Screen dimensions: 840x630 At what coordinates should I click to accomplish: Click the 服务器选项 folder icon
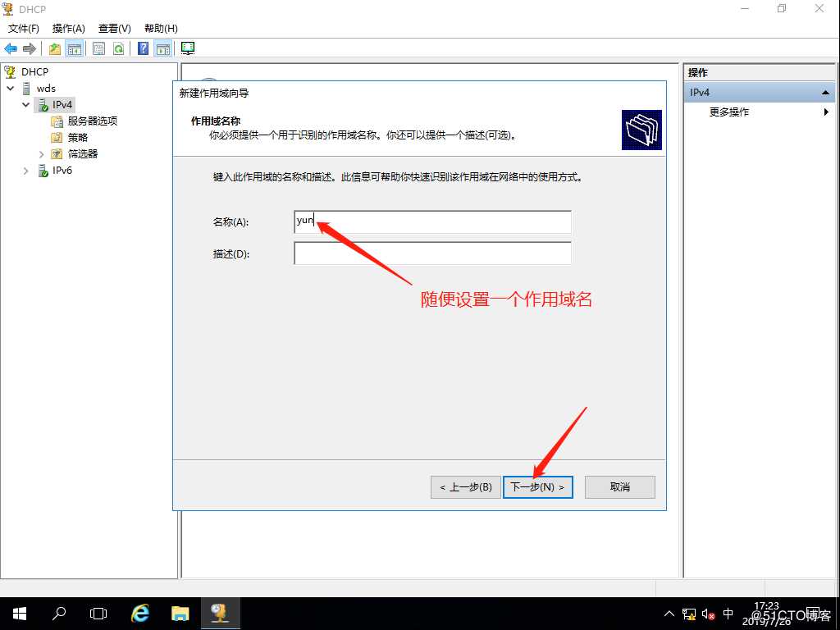[57, 121]
